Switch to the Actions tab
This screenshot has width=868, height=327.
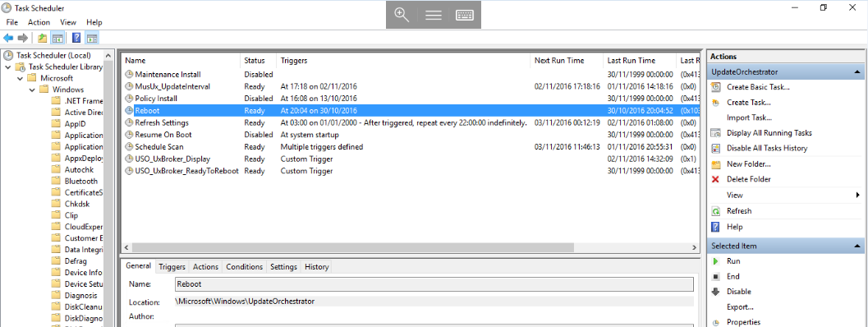tap(205, 267)
